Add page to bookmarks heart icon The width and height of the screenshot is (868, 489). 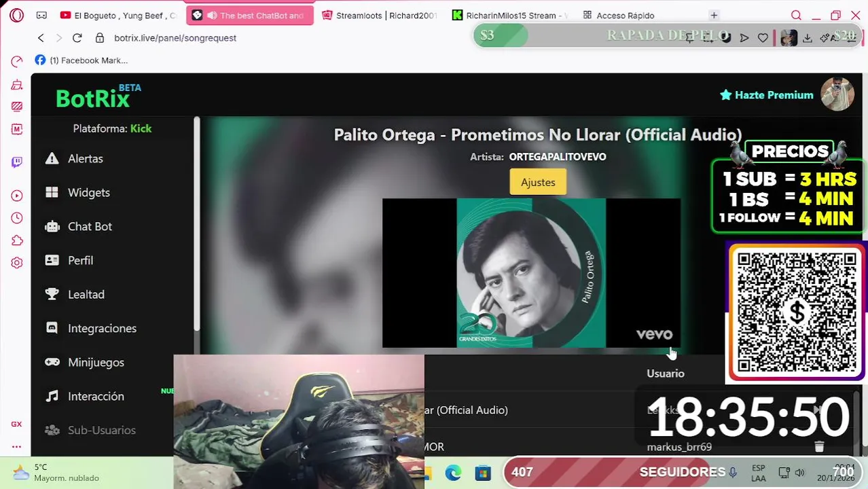click(x=763, y=38)
